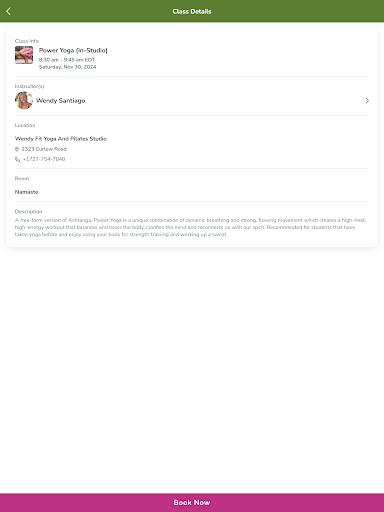Tap the class description paragraph
The width and height of the screenshot is (384, 512).
pos(190,227)
